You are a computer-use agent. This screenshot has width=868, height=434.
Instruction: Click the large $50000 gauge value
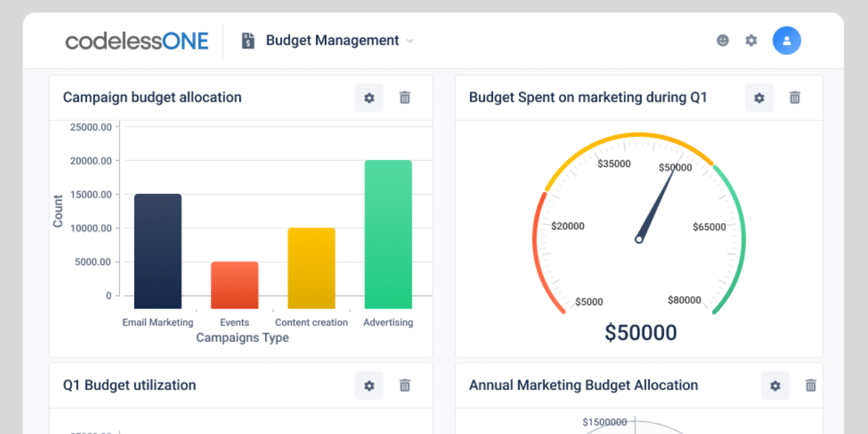(x=641, y=333)
